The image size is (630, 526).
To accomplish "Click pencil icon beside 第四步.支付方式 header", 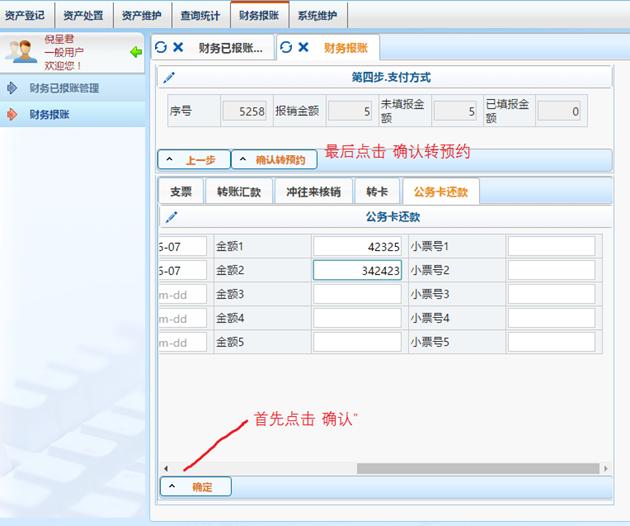I will (169, 77).
